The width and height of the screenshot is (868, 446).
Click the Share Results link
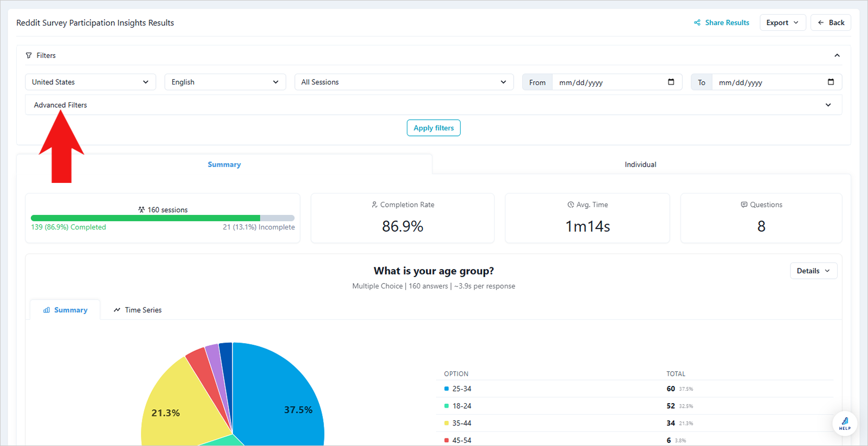coord(721,23)
